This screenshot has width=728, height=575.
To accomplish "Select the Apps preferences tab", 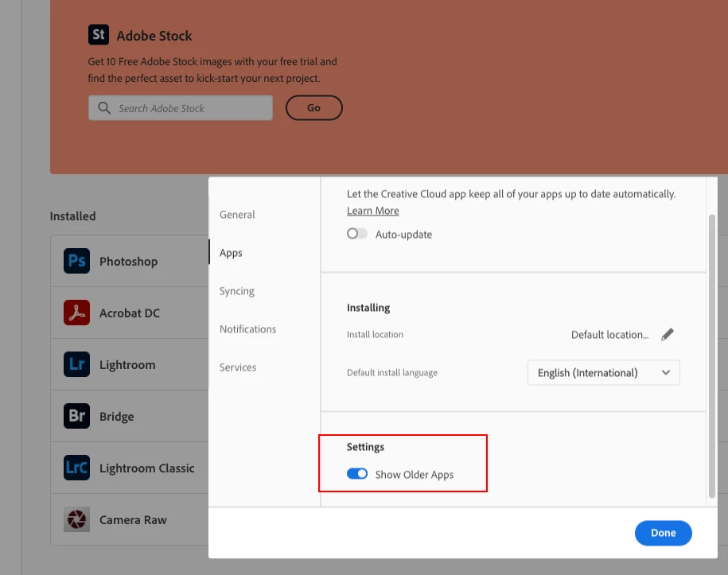I will click(x=231, y=253).
